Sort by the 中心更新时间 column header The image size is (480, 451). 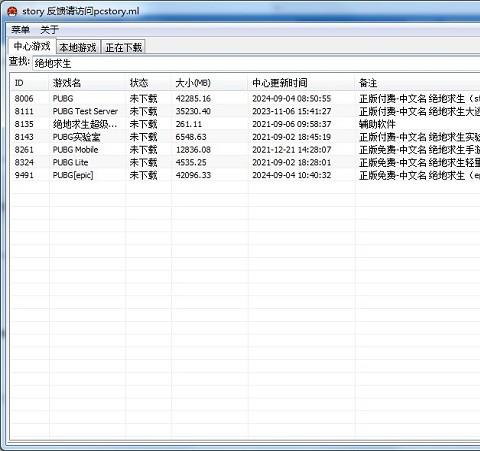(x=302, y=83)
